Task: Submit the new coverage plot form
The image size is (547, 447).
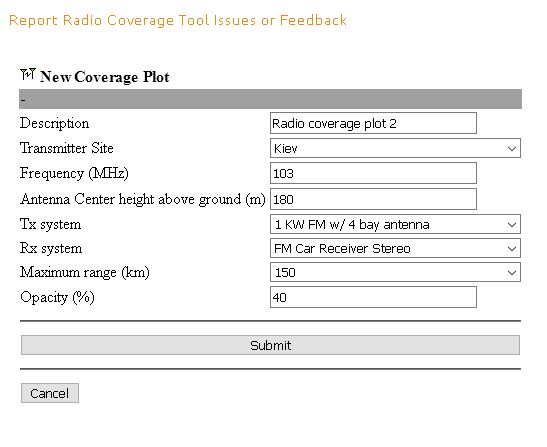Action: (270, 345)
